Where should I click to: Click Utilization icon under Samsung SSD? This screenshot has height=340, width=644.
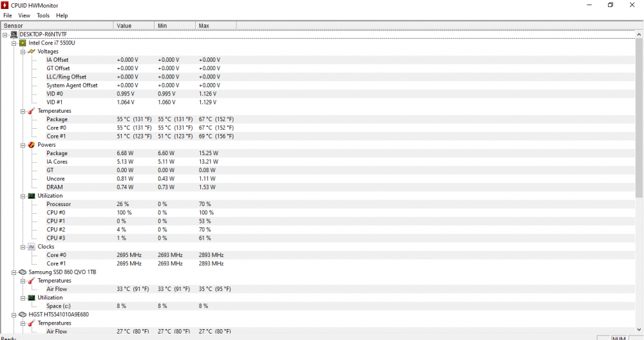(32, 297)
